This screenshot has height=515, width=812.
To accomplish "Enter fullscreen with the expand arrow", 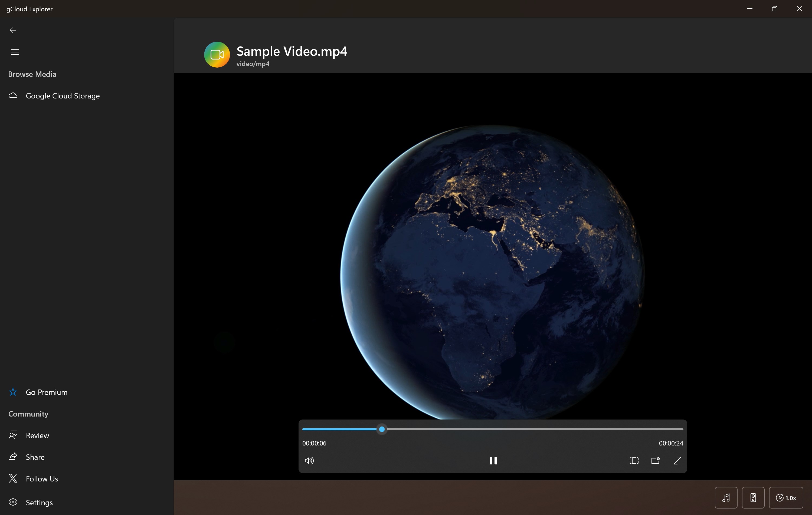I will (677, 460).
